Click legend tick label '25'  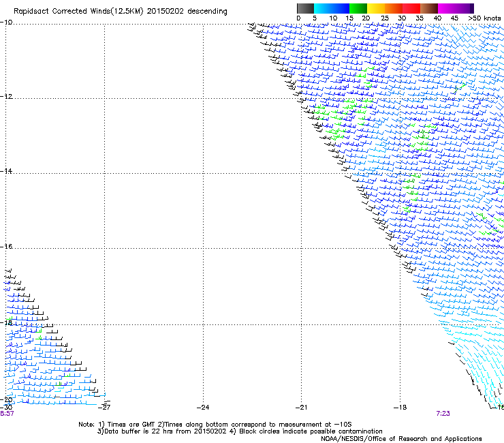(x=385, y=18)
